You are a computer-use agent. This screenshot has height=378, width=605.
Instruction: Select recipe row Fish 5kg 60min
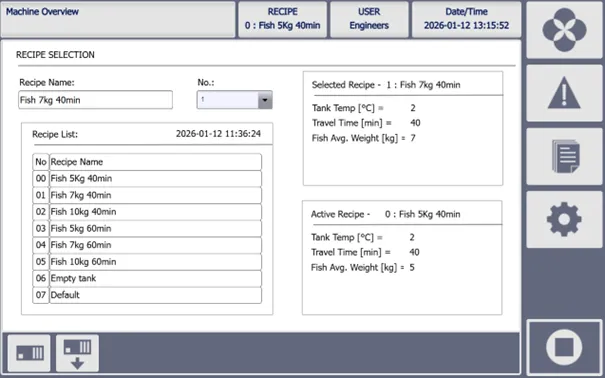click(x=155, y=228)
